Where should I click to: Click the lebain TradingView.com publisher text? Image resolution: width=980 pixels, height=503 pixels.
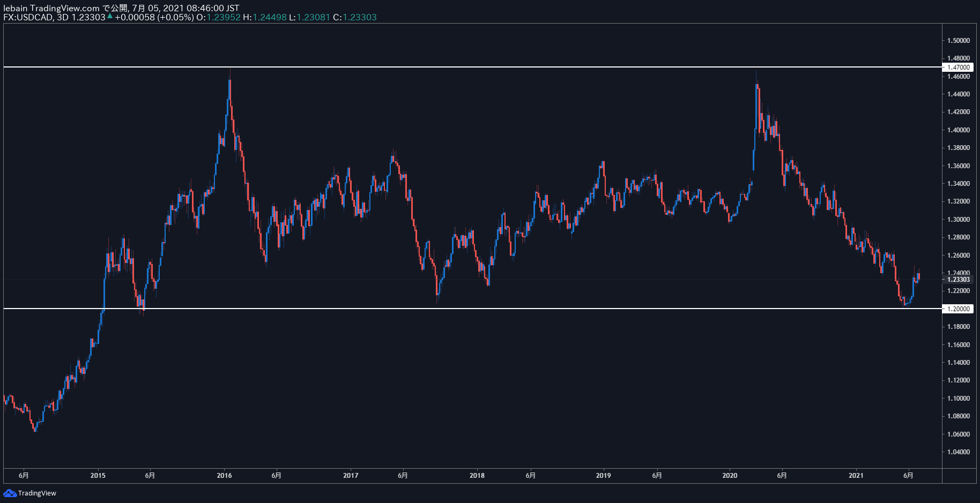(51, 8)
